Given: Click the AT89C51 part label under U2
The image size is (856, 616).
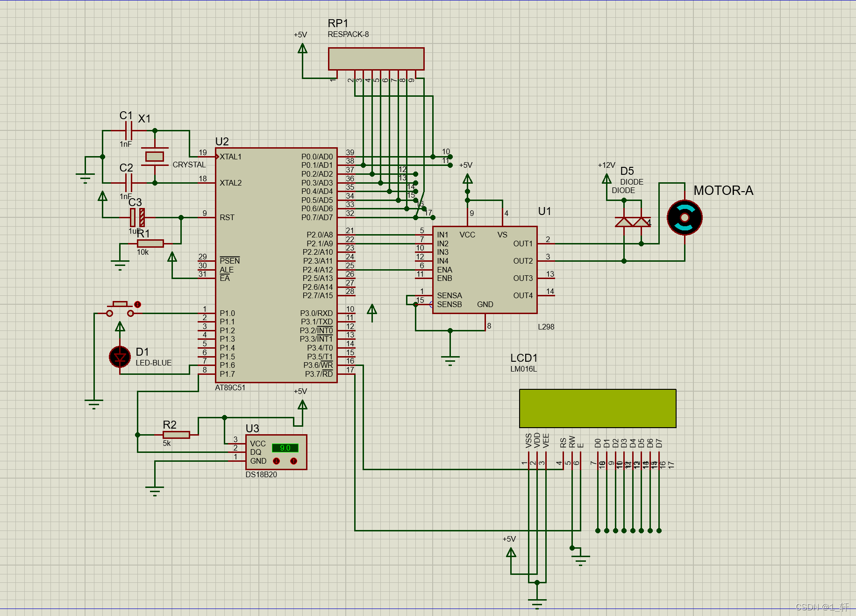Looking at the screenshot, I should (x=230, y=387).
